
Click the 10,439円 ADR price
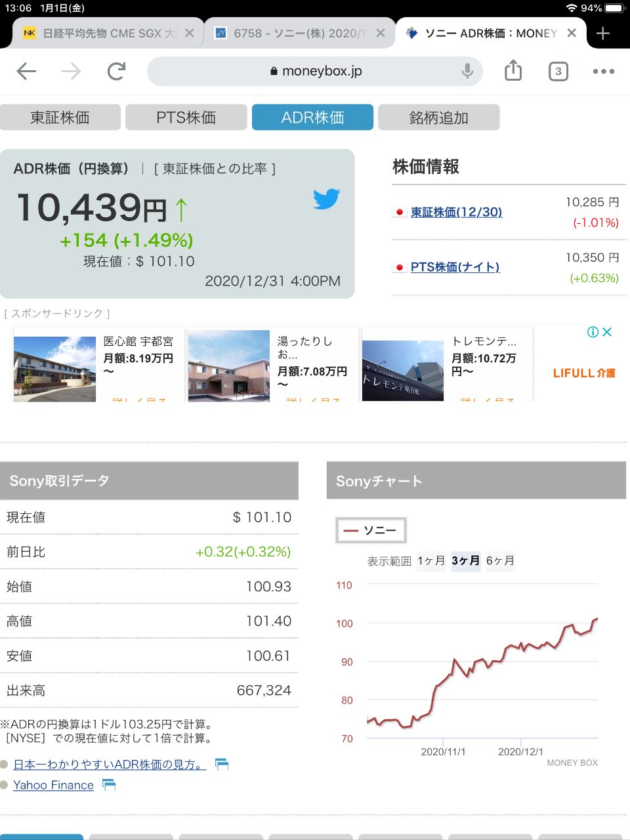pos(92,208)
